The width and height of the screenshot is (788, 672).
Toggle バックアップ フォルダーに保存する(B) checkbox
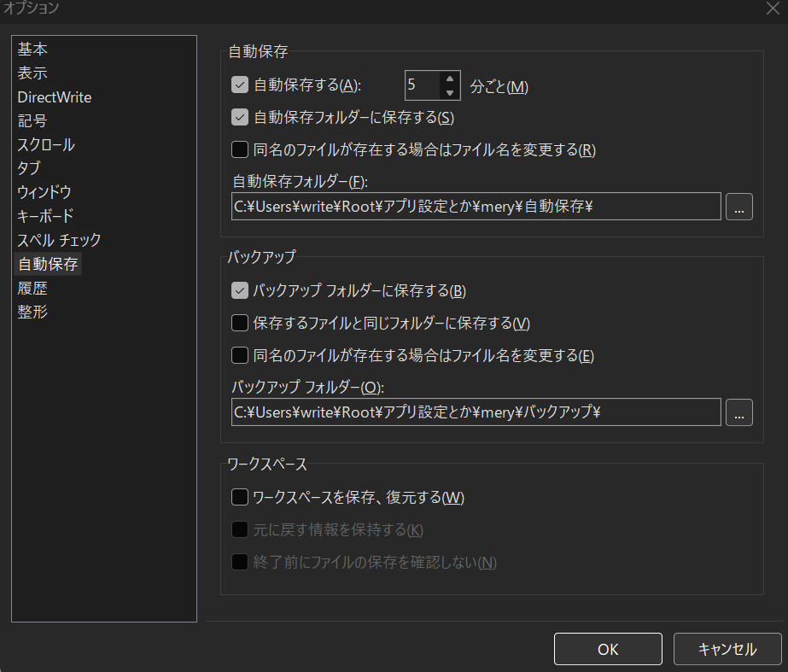(240, 290)
